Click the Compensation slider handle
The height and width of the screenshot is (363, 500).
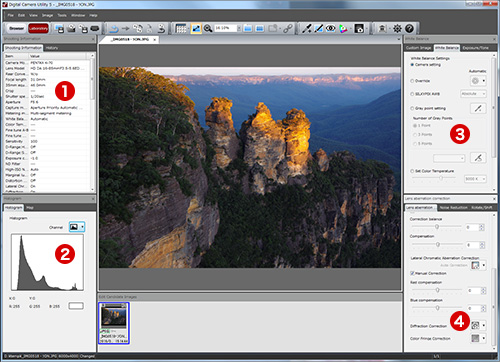coord(438,245)
